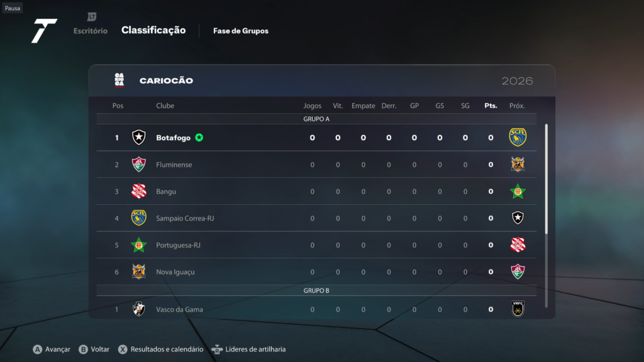Click the Carioca competition logo beside CARIOCÃO
The height and width of the screenshot is (362, 644).
pyautogui.click(x=119, y=80)
